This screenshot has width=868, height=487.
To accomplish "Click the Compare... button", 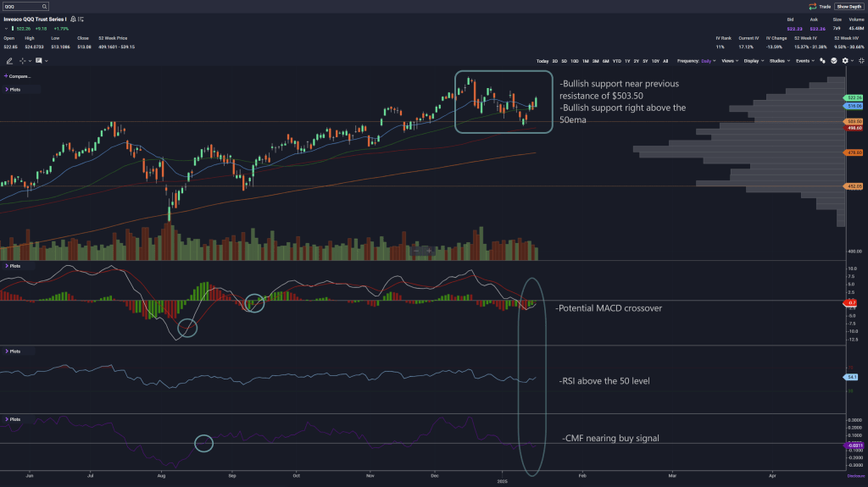I will point(20,76).
